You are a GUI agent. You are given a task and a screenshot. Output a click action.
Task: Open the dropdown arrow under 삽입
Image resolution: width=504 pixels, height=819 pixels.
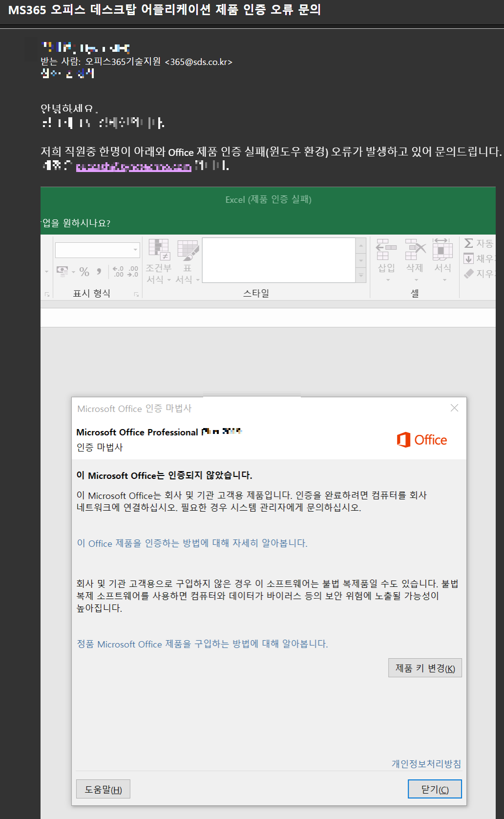coord(388,280)
